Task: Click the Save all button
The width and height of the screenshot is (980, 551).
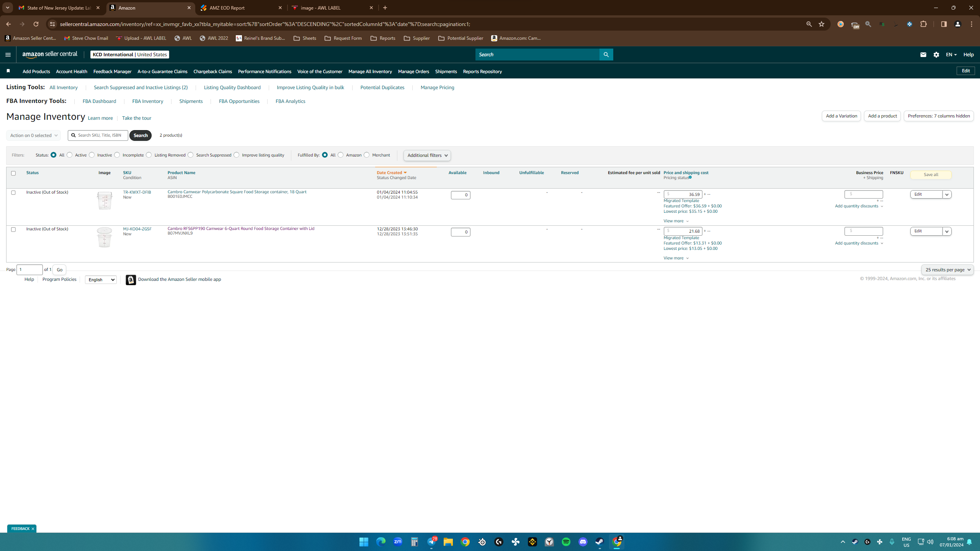Action: coord(931,174)
